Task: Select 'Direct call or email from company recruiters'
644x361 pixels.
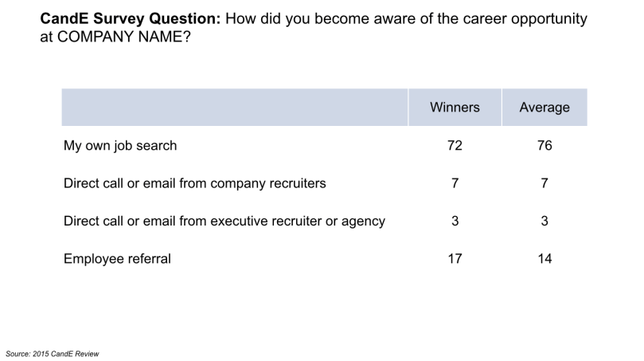Action: click(195, 183)
